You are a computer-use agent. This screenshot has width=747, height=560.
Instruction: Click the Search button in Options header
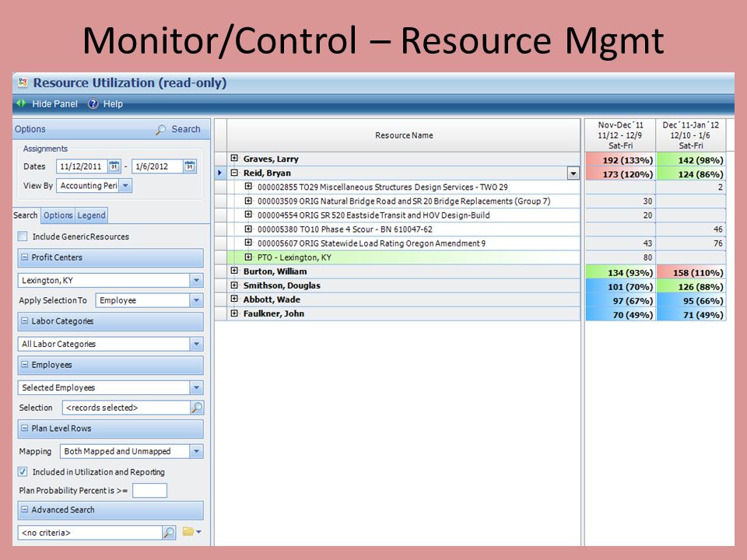point(178,130)
